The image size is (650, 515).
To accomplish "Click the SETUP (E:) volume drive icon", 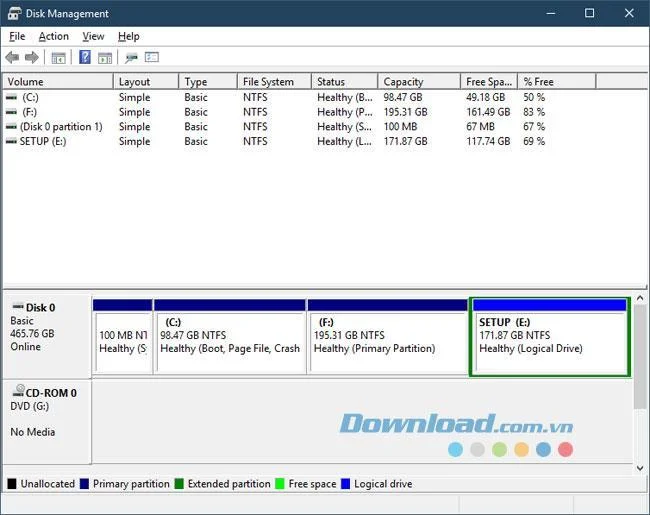I will [x=12, y=141].
